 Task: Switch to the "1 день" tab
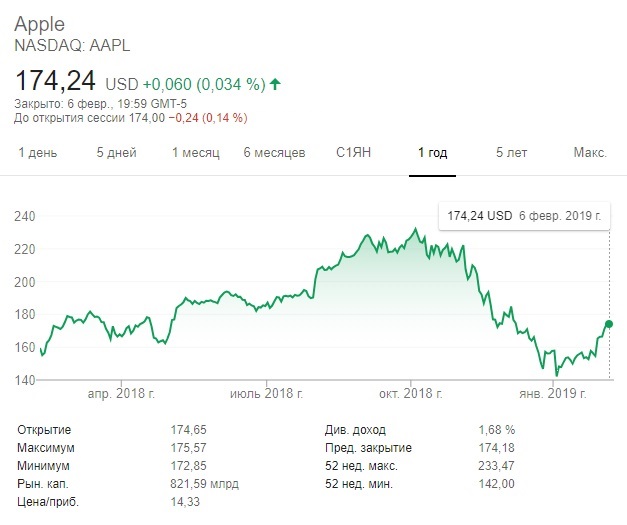[x=38, y=153]
